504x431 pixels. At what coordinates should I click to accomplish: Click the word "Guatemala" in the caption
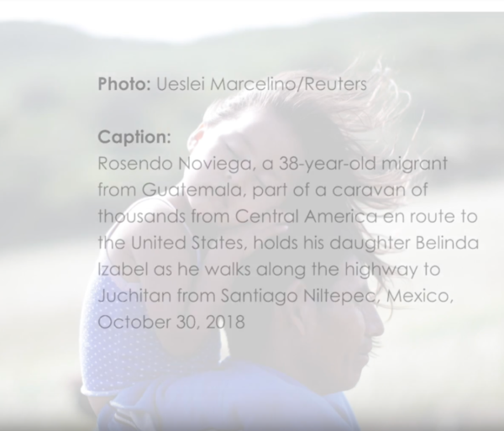tap(192, 190)
